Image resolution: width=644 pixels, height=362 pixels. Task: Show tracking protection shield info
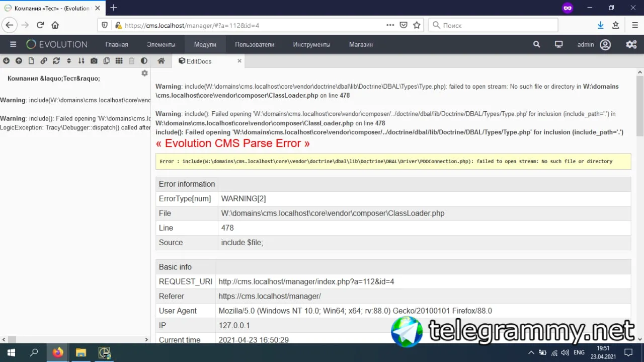click(x=105, y=25)
